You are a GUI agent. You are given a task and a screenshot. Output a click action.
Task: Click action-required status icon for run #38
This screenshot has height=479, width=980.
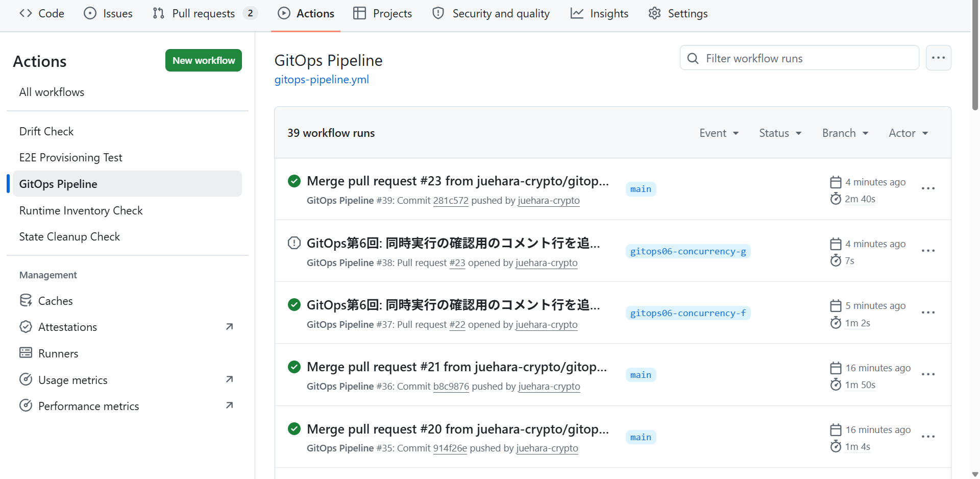[x=294, y=243]
